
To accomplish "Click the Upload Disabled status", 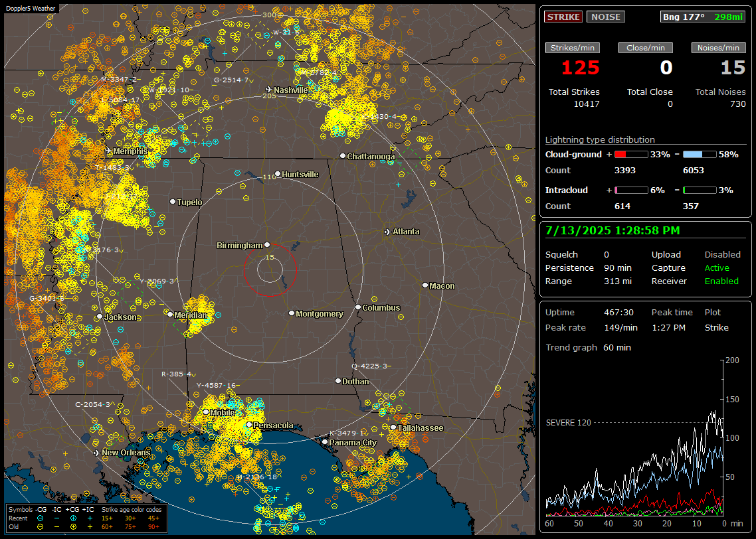I will click(722, 255).
